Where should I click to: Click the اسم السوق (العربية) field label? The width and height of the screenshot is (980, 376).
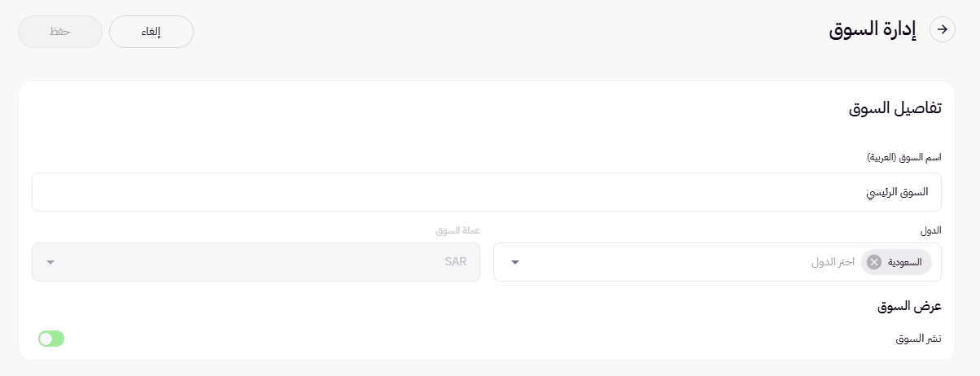point(903,156)
